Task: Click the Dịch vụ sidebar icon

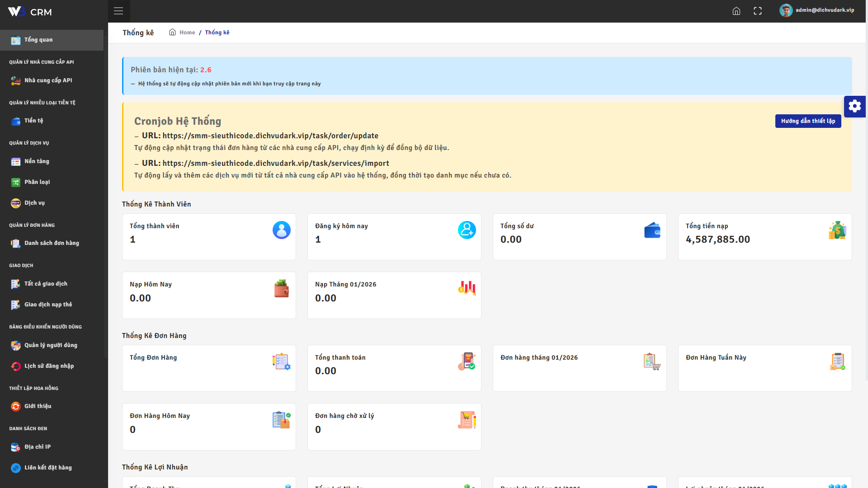Action: [16, 203]
